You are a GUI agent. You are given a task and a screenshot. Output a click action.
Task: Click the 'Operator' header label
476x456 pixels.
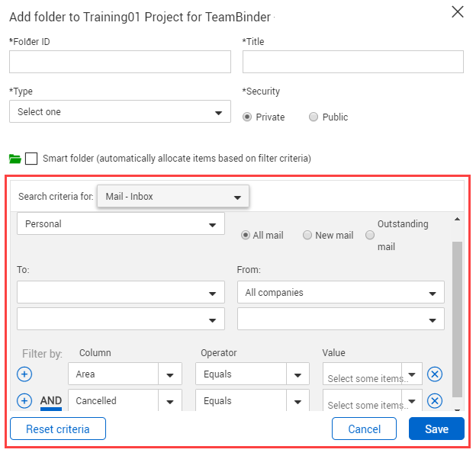pos(219,352)
